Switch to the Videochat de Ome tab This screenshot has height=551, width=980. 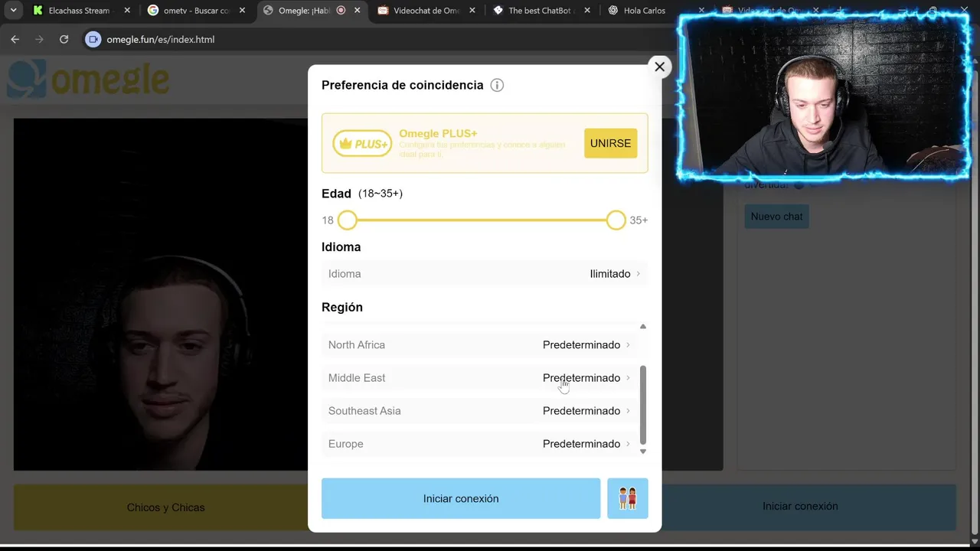click(x=426, y=11)
